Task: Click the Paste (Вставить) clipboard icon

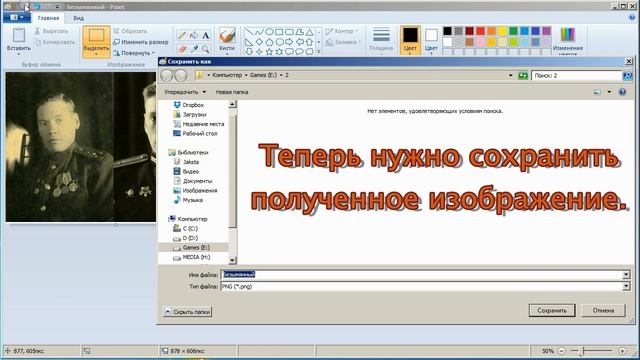Action: click(x=18, y=36)
